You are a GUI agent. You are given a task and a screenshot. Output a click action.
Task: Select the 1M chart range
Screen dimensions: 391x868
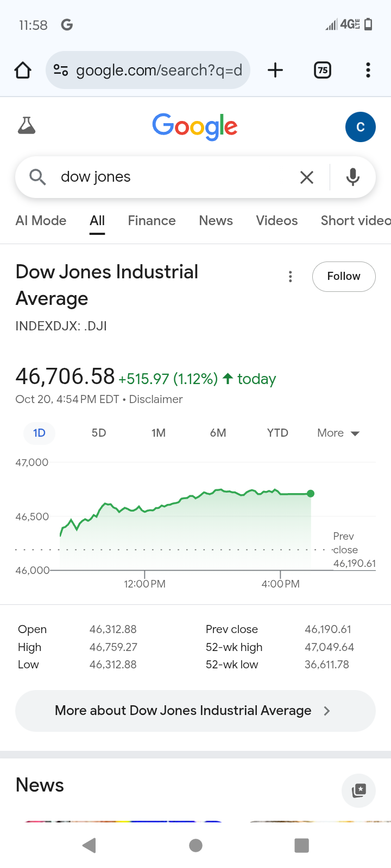point(159,433)
